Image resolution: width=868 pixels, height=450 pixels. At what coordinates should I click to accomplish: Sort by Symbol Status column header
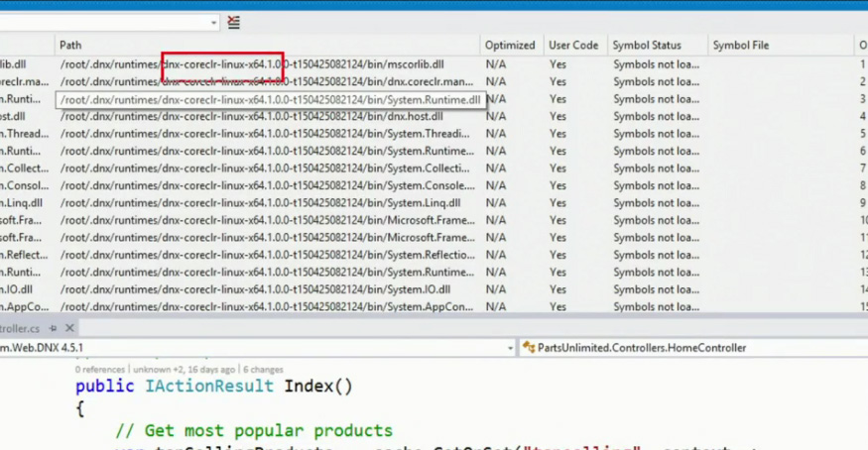point(647,46)
